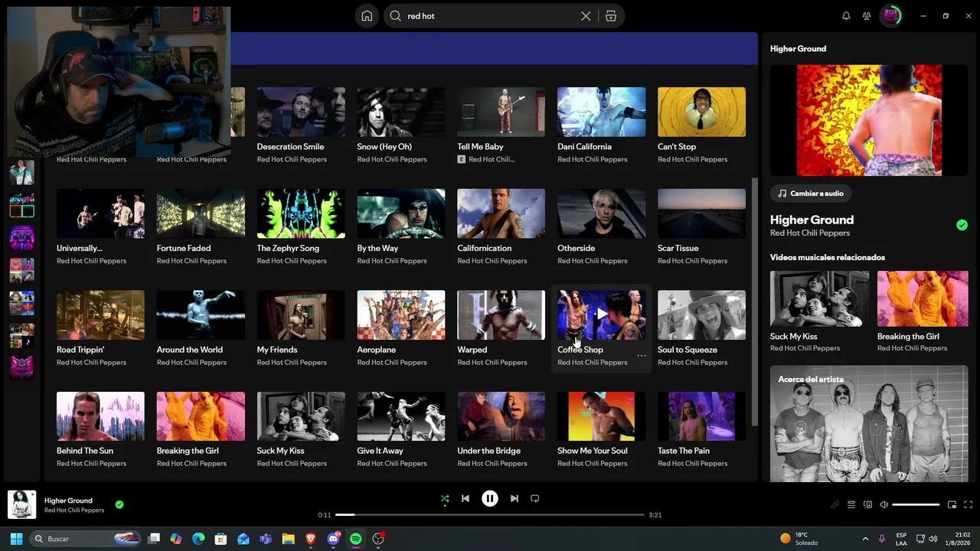The height and width of the screenshot is (551, 980).
Task: Open Microsoft Teams from the taskbar
Action: (266, 539)
